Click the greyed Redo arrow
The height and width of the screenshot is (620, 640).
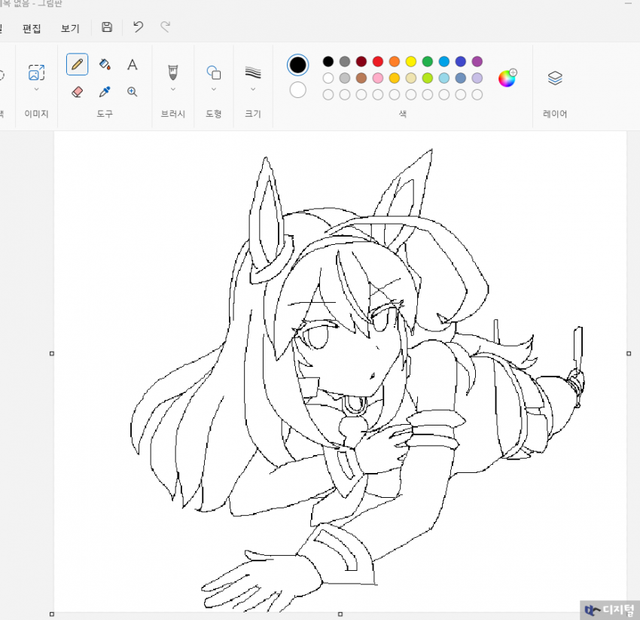(x=165, y=27)
